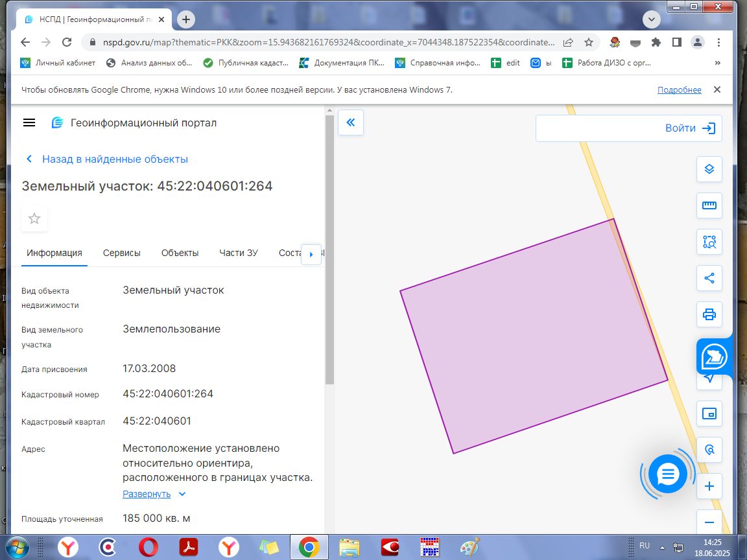Open the Chrome profile avatar
The width and height of the screenshot is (747, 560).
pyautogui.click(x=698, y=42)
